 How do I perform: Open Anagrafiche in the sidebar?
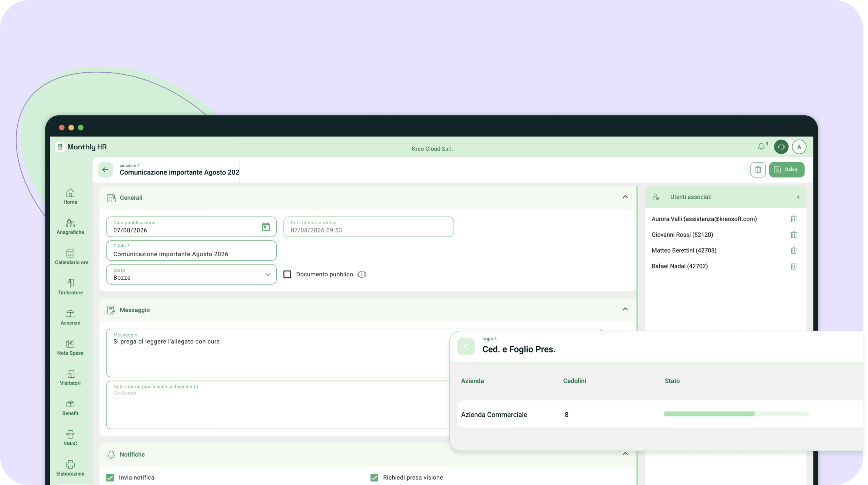coord(70,227)
